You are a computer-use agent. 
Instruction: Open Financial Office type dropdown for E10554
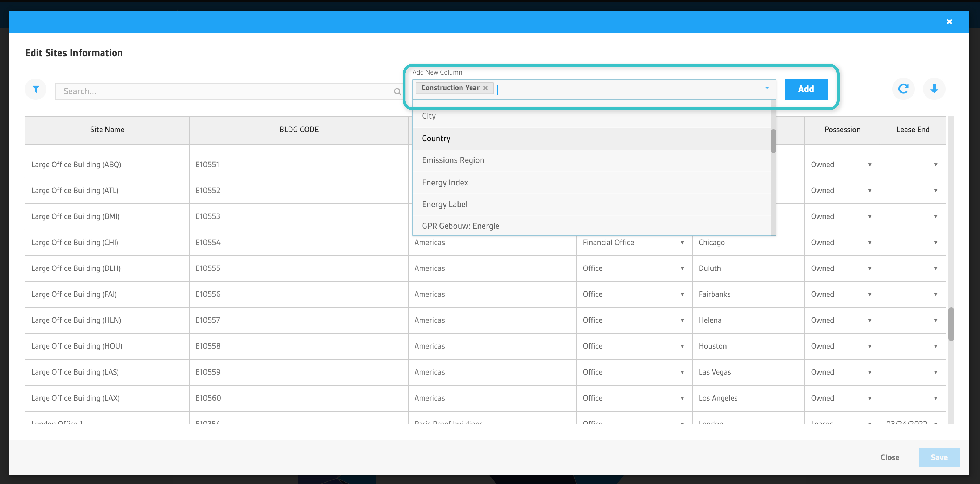[683, 243]
